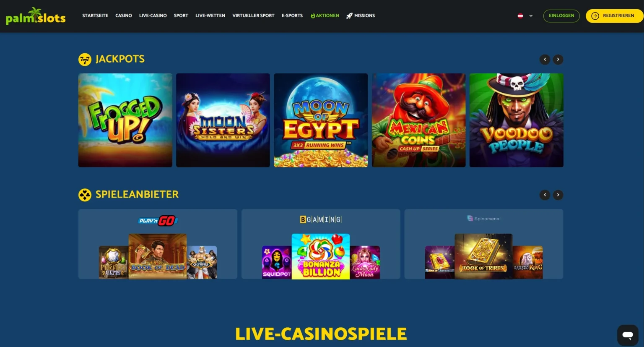The width and height of the screenshot is (644, 347).
Task: Select the E-Sports menu item
Action: 292,16
